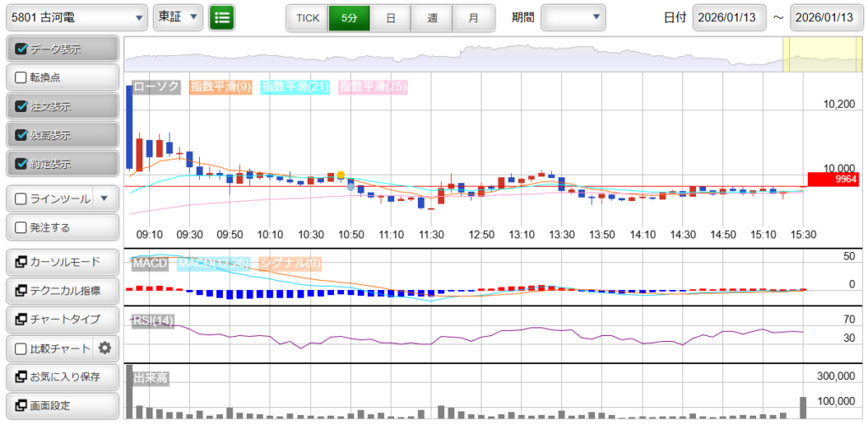Open 画面設定 screen settings
The width and height of the screenshot is (868, 425).
coord(61,405)
